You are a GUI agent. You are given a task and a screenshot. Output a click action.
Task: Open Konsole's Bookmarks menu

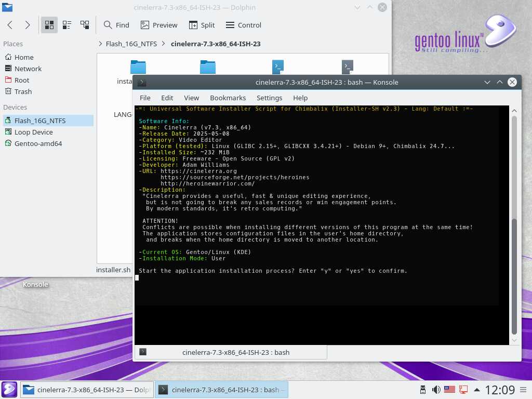pyautogui.click(x=228, y=98)
